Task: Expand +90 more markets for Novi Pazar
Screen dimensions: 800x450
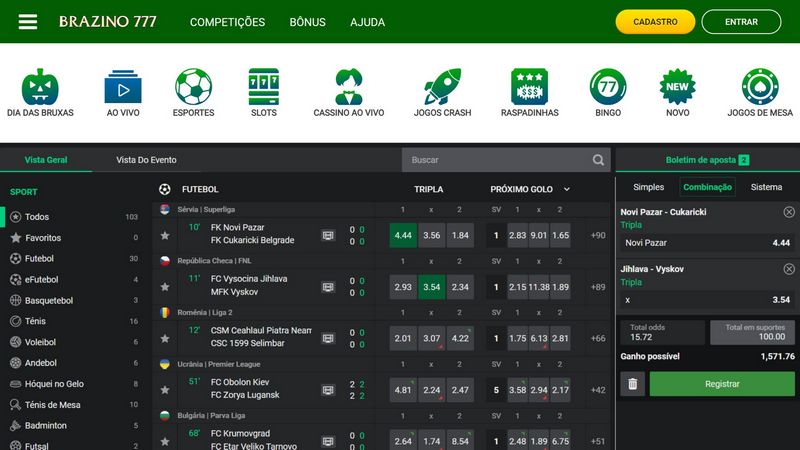Action: 598,235
